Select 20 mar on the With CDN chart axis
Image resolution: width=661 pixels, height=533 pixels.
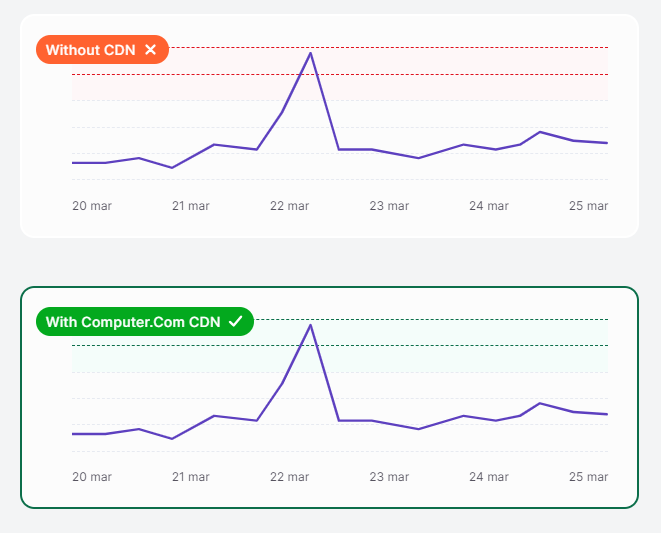pyautogui.click(x=92, y=477)
